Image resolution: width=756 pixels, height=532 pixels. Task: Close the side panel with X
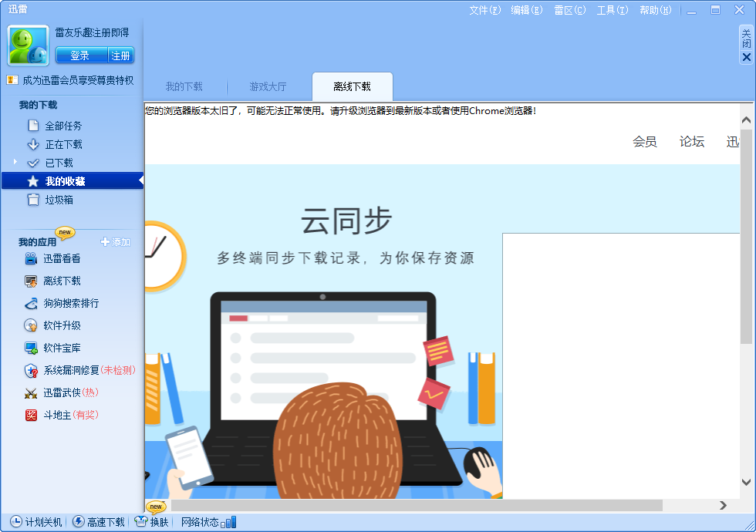click(x=747, y=57)
